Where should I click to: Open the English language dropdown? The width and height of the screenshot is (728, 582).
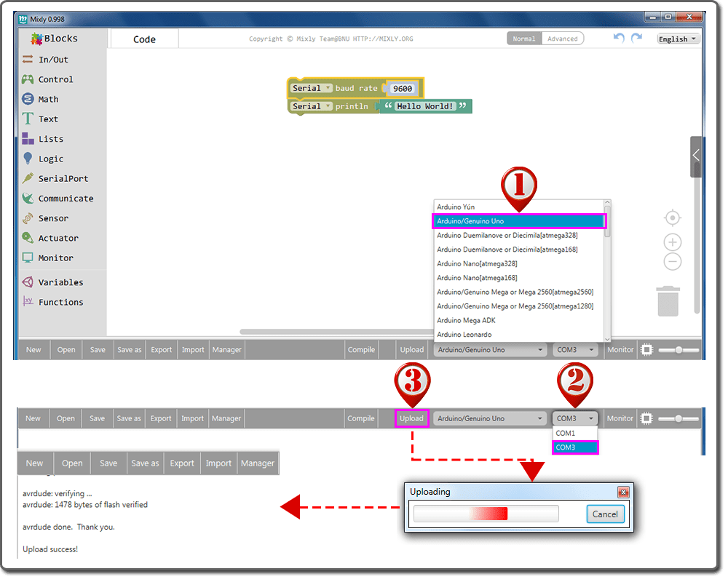point(678,39)
